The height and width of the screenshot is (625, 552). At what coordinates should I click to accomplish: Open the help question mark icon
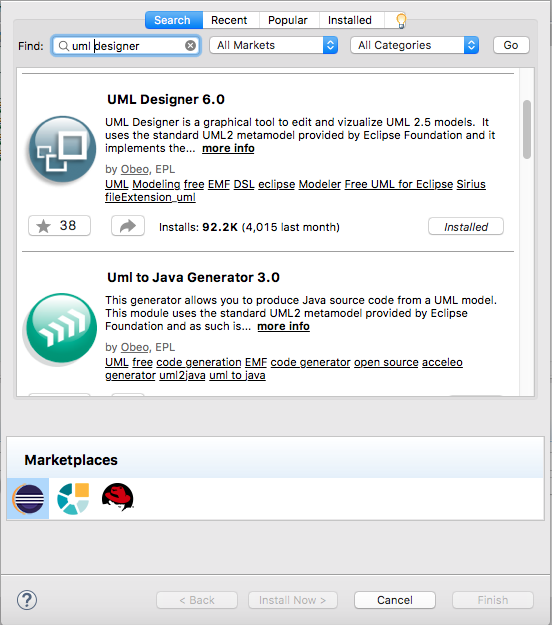[27, 600]
